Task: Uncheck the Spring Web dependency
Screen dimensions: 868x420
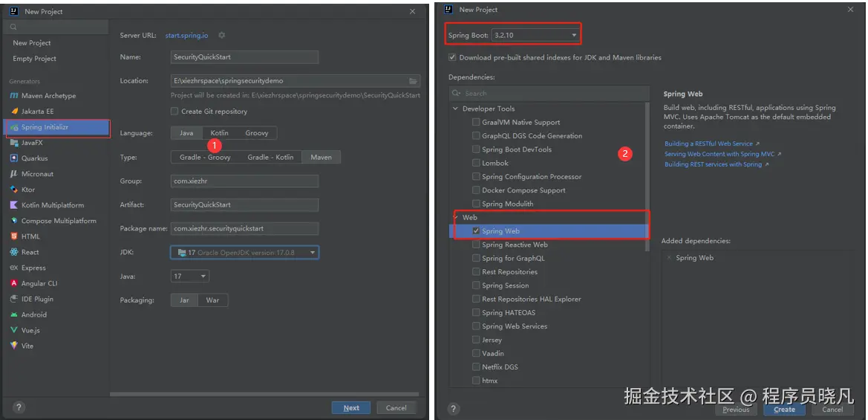Action: point(476,231)
